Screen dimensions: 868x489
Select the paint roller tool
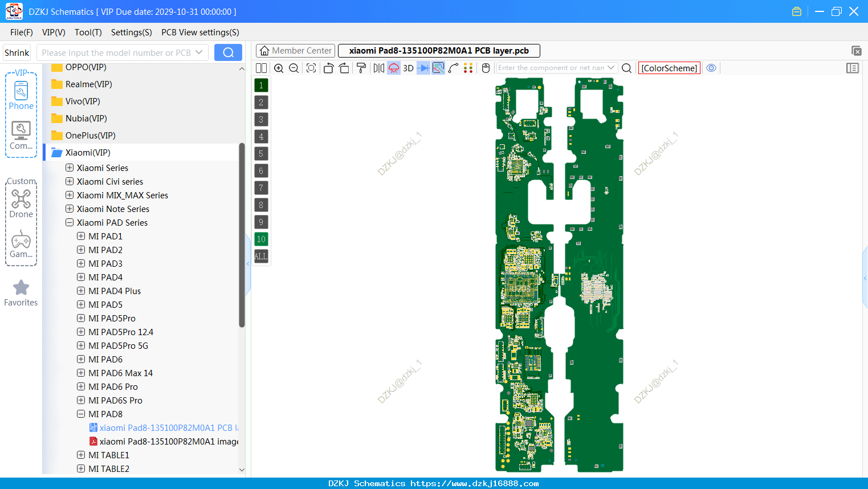point(361,68)
